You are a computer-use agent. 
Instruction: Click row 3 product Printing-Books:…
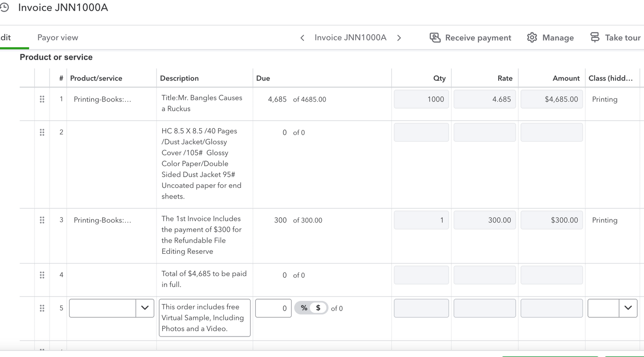pyautogui.click(x=103, y=220)
